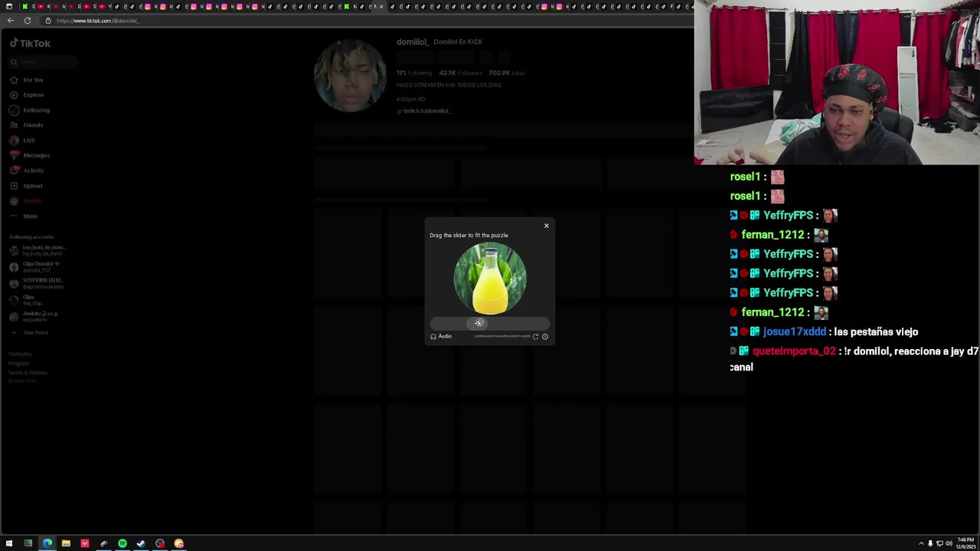The image size is (980, 551).
Task: Open captcha info report icon
Action: coord(545,337)
